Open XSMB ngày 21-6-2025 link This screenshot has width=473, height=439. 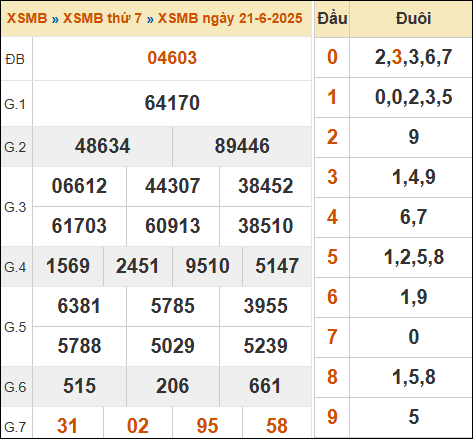[x=230, y=19]
